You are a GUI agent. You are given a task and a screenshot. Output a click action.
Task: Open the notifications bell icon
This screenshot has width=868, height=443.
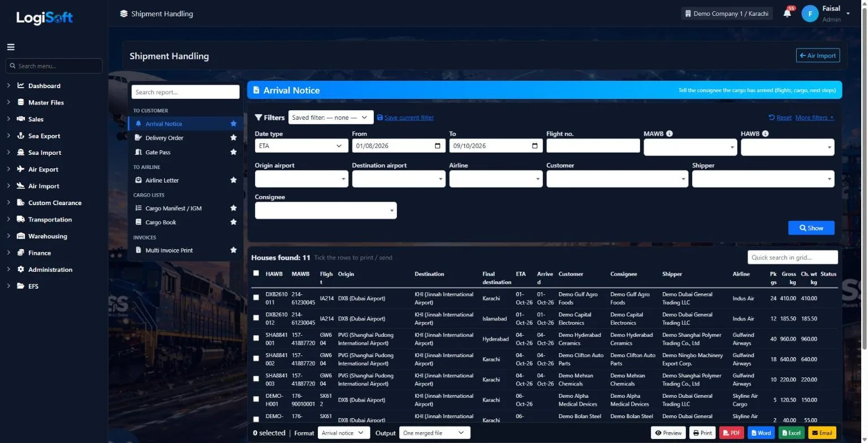787,14
